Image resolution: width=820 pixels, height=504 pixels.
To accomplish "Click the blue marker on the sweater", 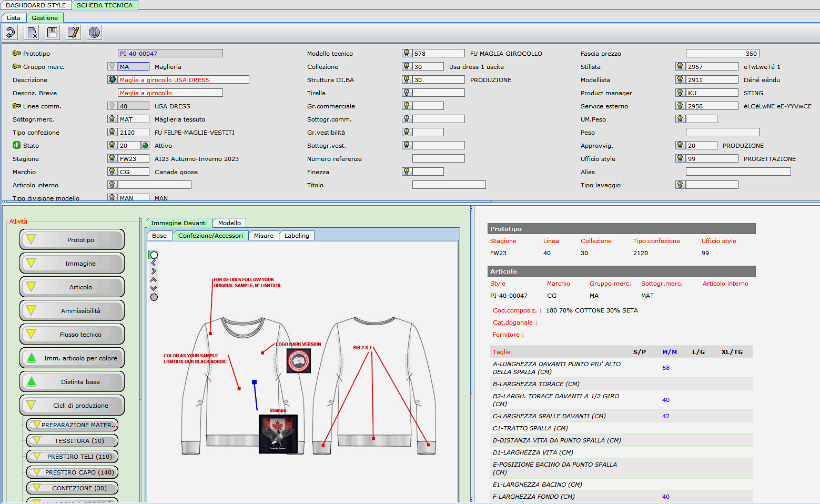I will 254,382.
